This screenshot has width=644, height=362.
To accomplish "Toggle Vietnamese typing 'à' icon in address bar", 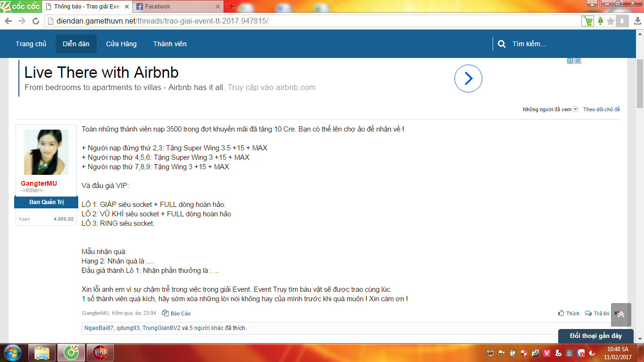I will point(600,21).
